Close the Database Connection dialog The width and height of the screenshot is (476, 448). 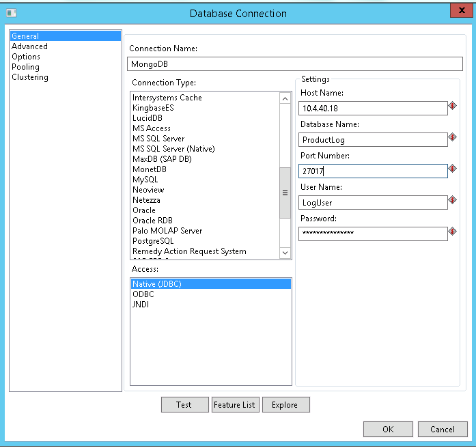[462, 10]
